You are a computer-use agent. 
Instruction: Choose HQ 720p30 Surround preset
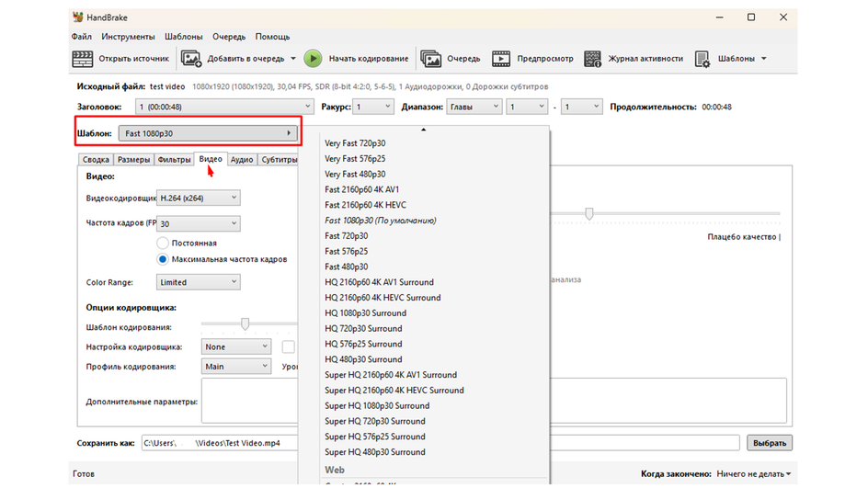click(x=363, y=329)
